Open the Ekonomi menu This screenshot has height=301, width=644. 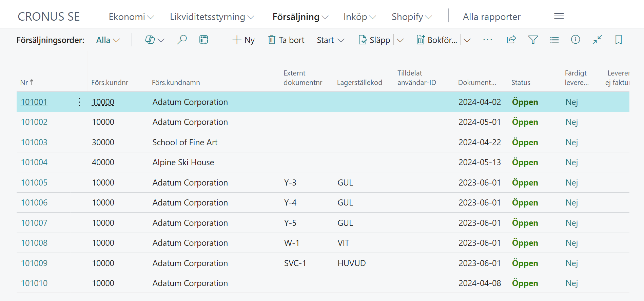131,17
